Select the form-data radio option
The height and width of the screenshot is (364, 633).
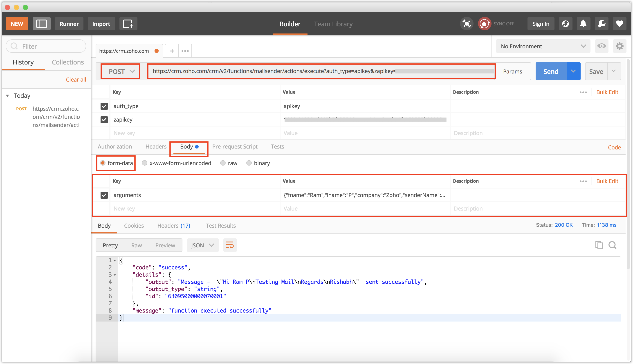pyautogui.click(x=103, y=163)
